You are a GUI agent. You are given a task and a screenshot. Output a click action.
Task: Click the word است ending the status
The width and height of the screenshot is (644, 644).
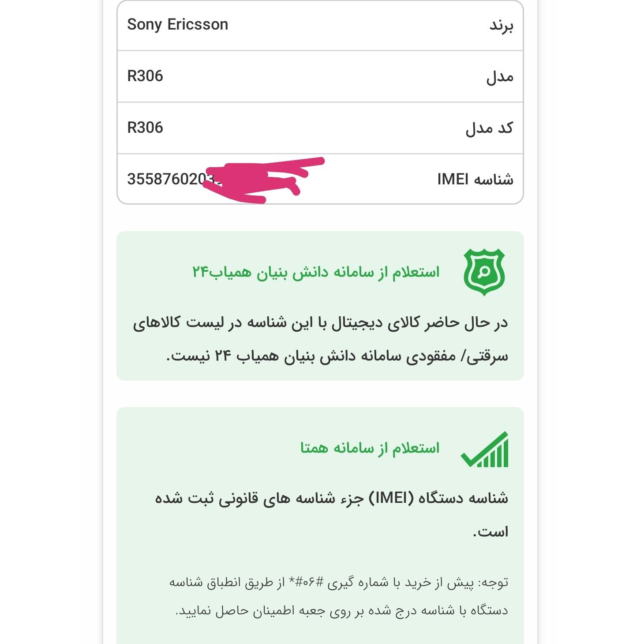(490, 532)
